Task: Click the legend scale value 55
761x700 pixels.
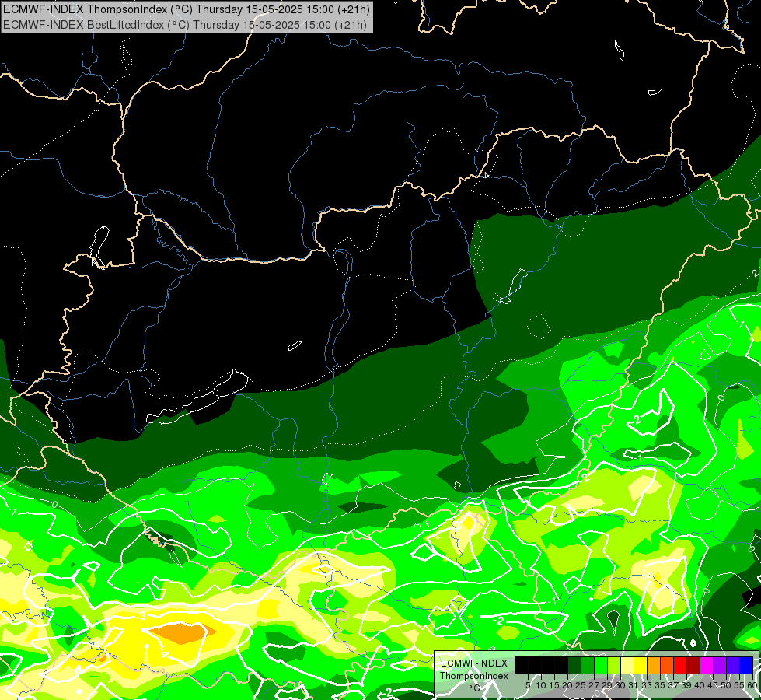Action: [x=740, y=685]
